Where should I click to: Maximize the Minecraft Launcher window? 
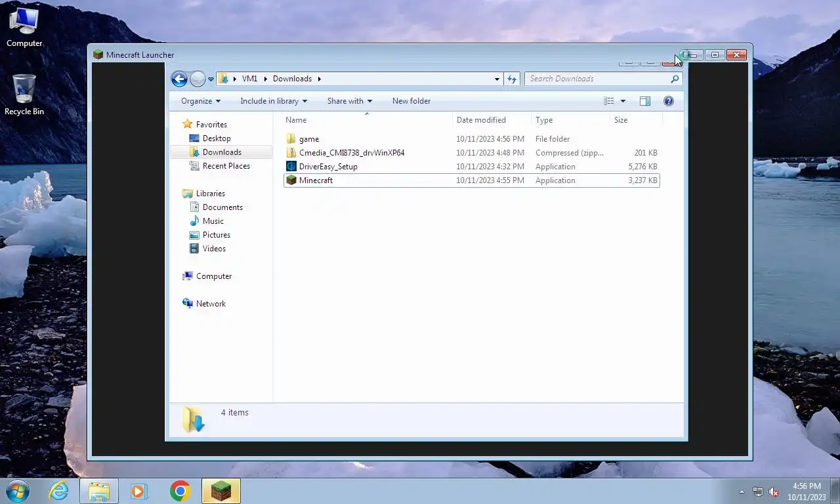(715, 55)
